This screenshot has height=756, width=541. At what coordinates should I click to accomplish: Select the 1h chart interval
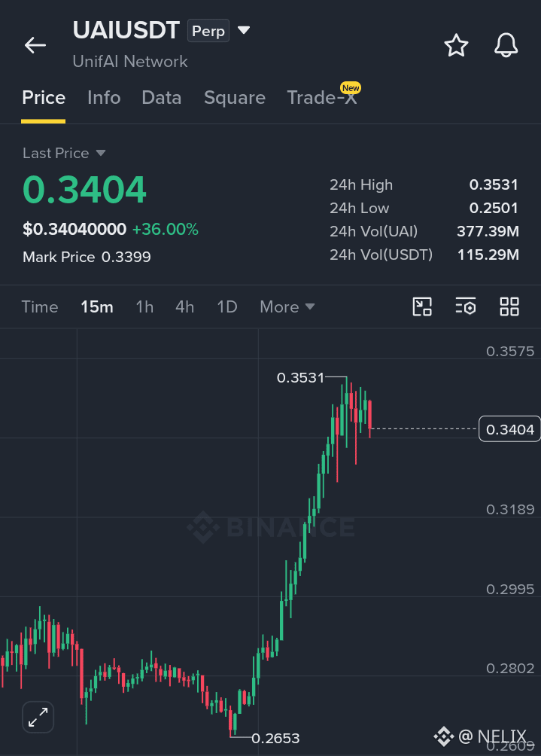tap(144, 306)
